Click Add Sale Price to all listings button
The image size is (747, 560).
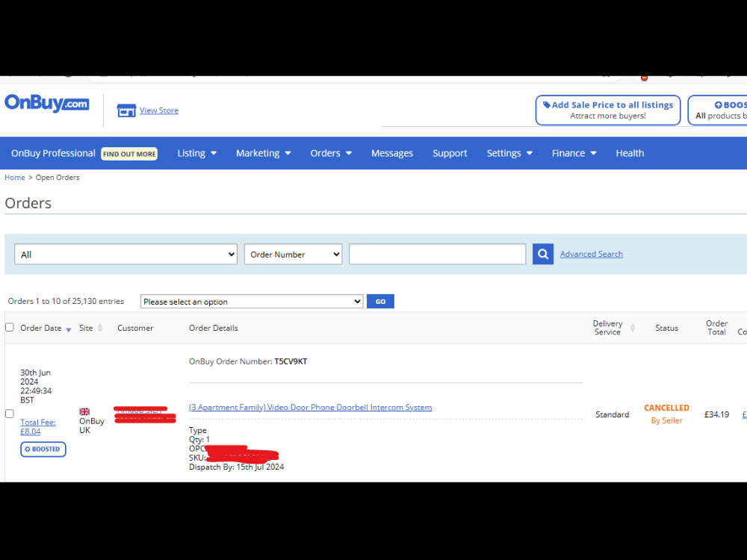tap(608, 110)
